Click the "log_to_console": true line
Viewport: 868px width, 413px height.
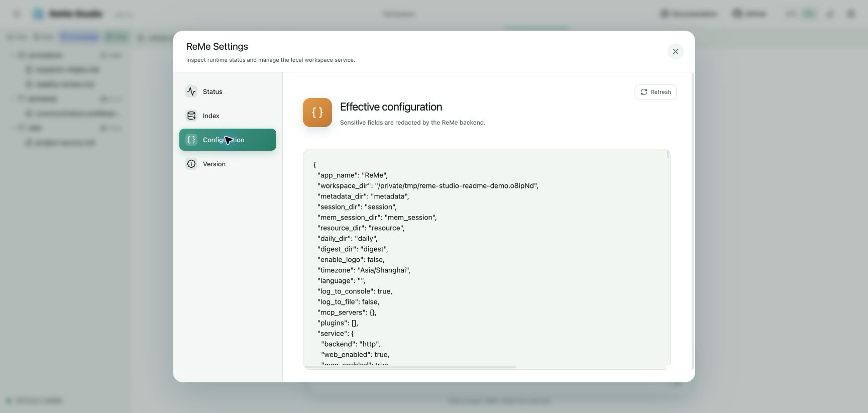[x=355, y=291]
